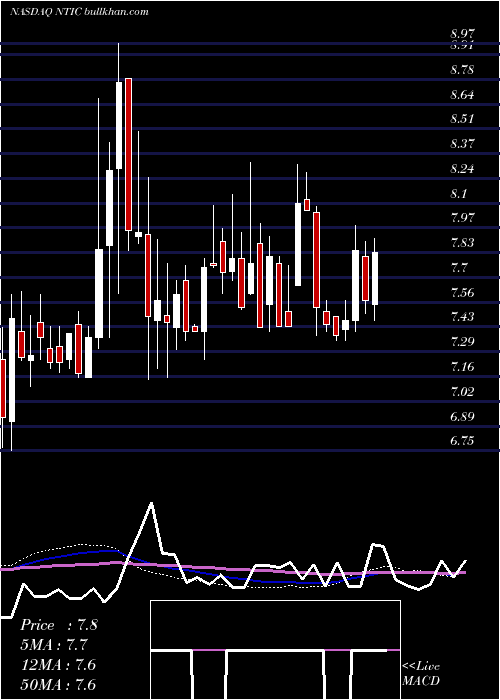
Task: Click the 6.89 price axis label
Action: click(x=462, y=417)
